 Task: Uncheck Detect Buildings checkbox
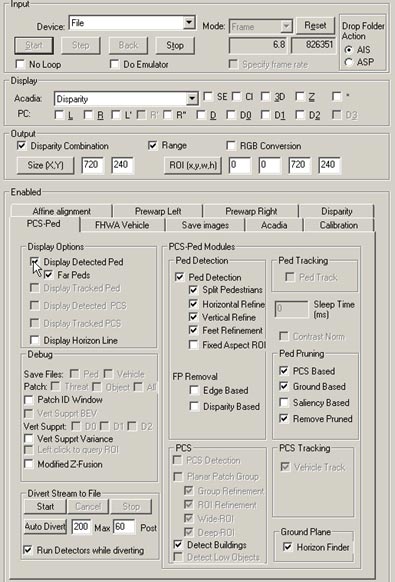pyautogui.click(x=178, y=545)
